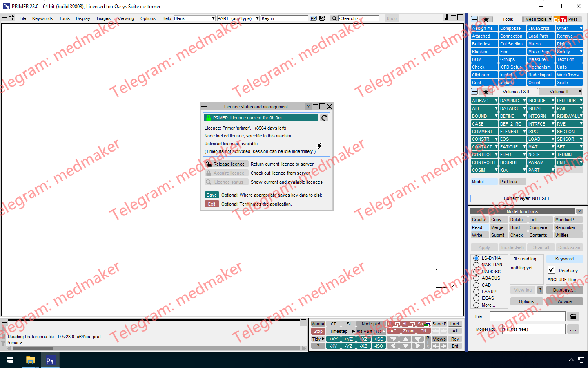The image size is (588, 368).
Task: Click the question mark beside View log
Action: tap(540, 290)
